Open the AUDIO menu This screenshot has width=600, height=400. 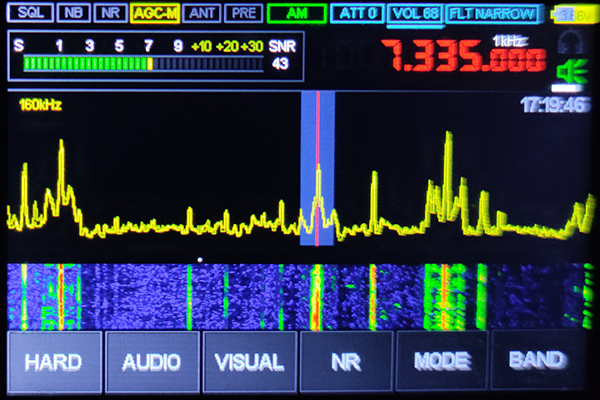click(x=152, y=362)
